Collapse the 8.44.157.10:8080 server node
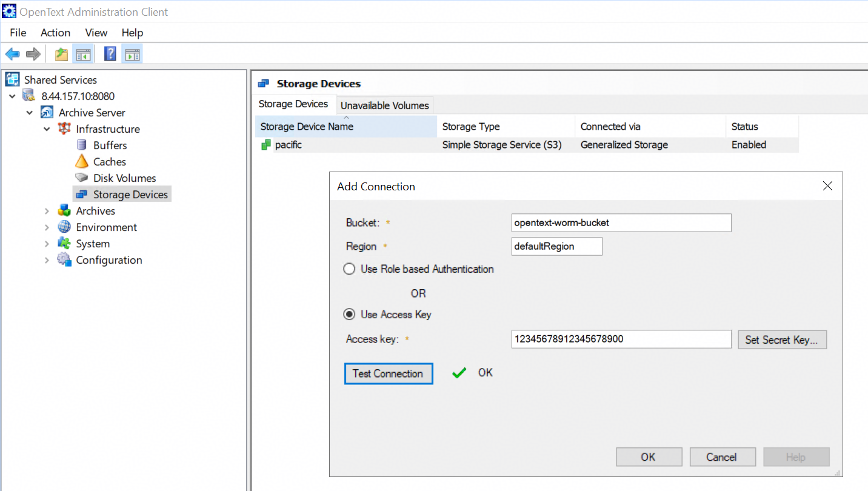 pyautogui.click(x=13, y=96)
